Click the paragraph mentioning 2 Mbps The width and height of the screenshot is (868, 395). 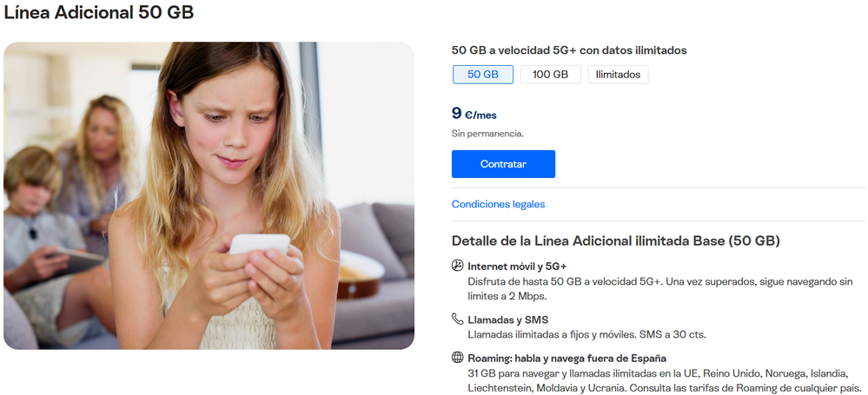(660, 289)
